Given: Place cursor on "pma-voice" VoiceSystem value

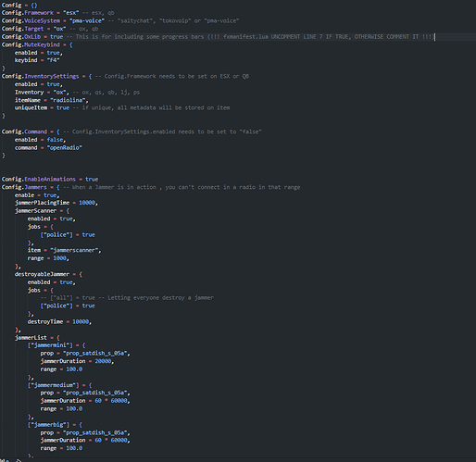Looking at the screenshot, I should point(87,20).
